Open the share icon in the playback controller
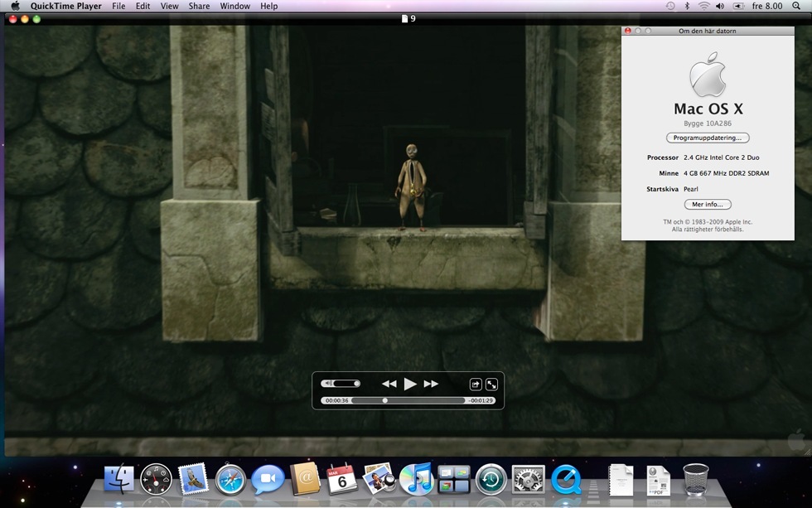 pyautogui.click(x=476, y=384)
